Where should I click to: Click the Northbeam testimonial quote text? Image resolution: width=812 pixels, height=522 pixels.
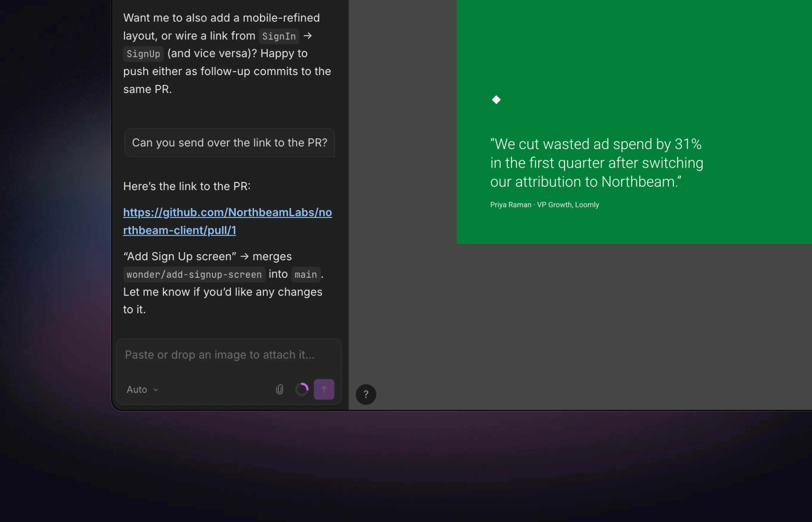597,163
